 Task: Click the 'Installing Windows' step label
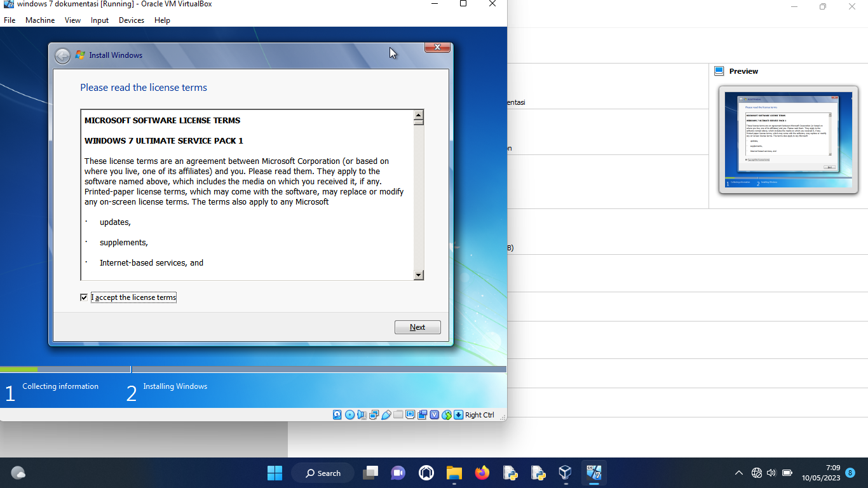click(175, 386)
